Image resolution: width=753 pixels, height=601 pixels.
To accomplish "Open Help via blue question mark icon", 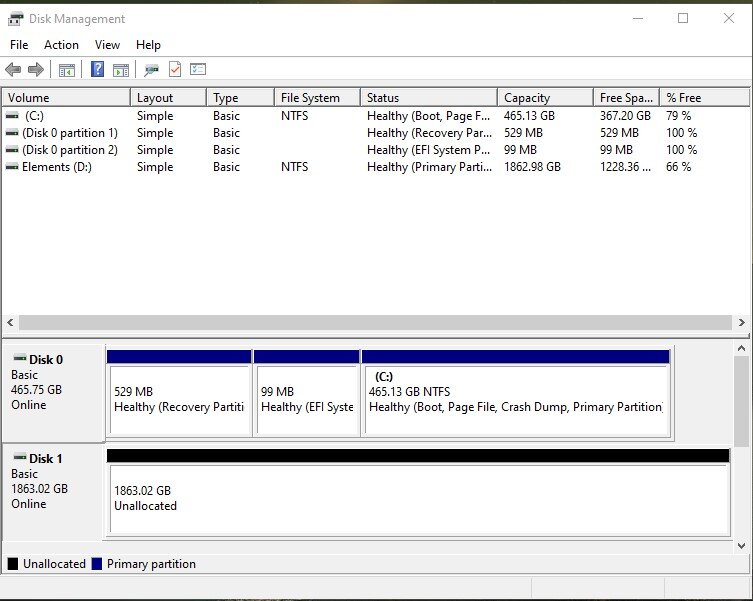I will pyautogui.click(x=98, y=70).
